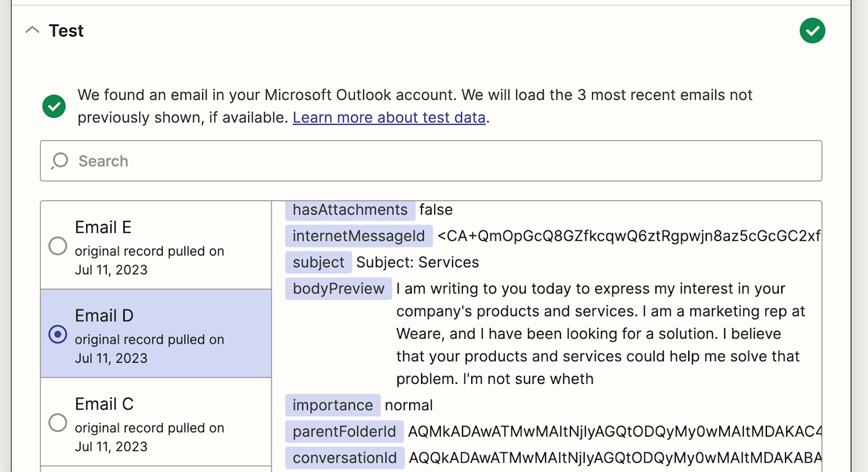
Task: Click the green success check before the email message
Action: [x=54, y=106]
